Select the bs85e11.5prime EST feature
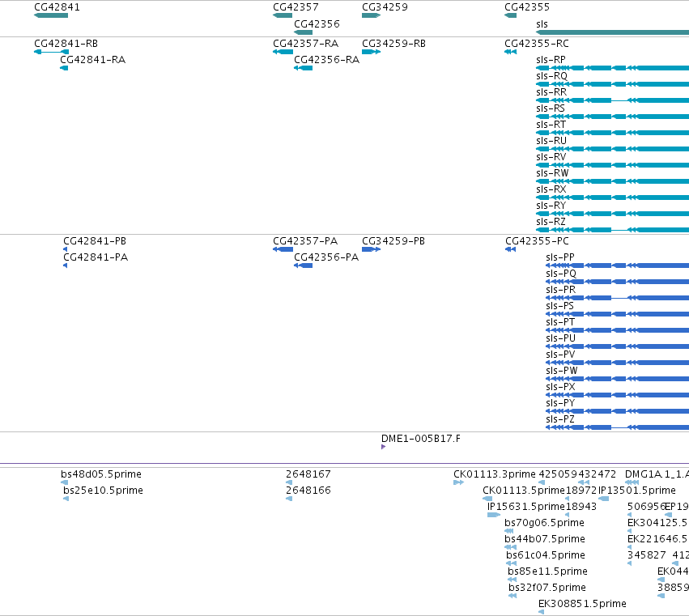Screen dimensions: 689x616 [x=512, y=580]
